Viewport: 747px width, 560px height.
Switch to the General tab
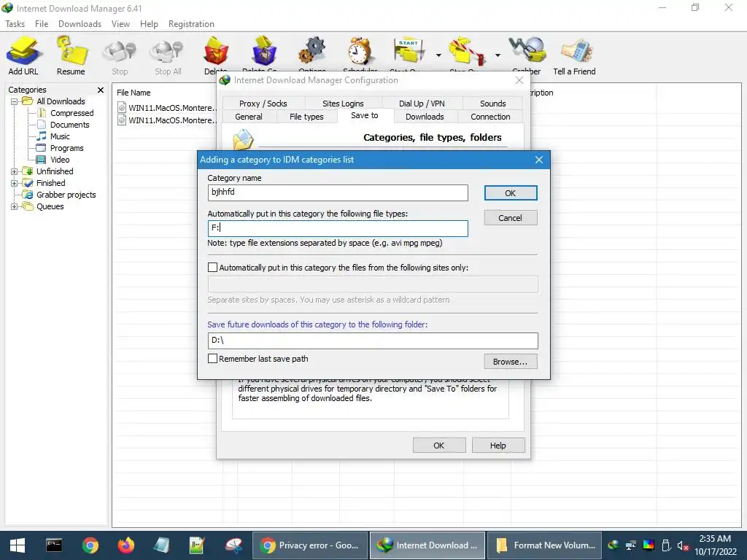(x=248, y=117)
